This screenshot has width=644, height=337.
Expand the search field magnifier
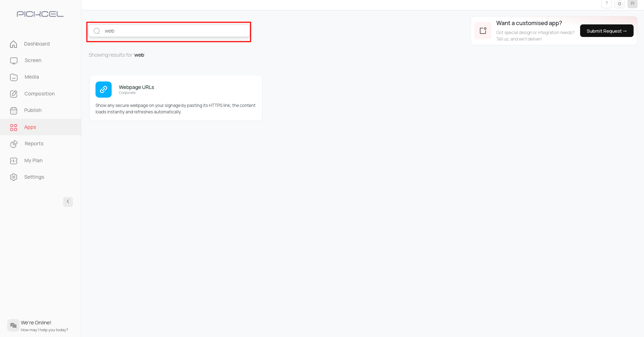tap(97, 31)
